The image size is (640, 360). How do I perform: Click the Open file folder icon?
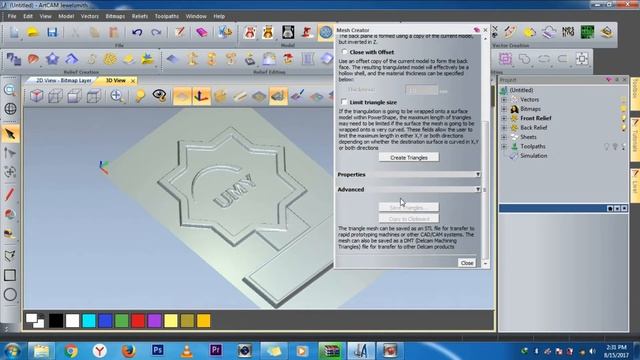(33, 32)
